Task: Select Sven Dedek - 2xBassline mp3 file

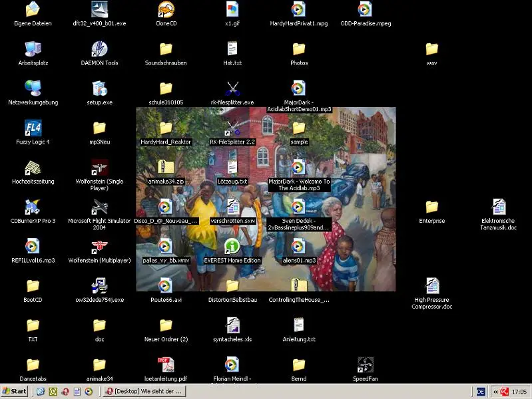Action: pyautogui.click(x=298, y=207)
